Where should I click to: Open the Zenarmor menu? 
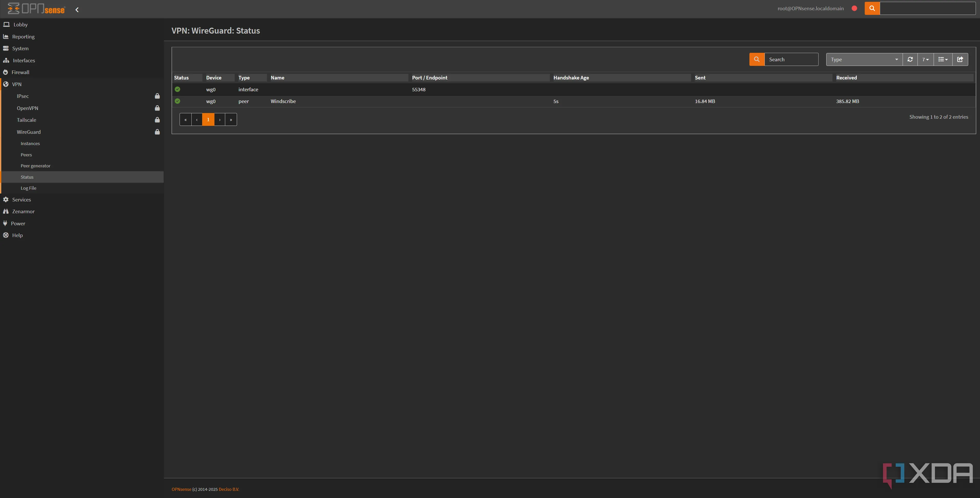[23, 211]
